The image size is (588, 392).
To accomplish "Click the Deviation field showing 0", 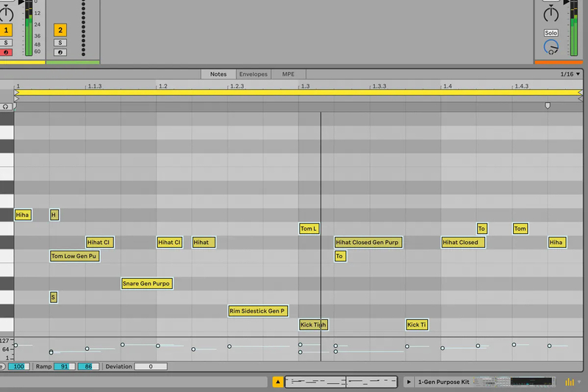I will 151,366.
